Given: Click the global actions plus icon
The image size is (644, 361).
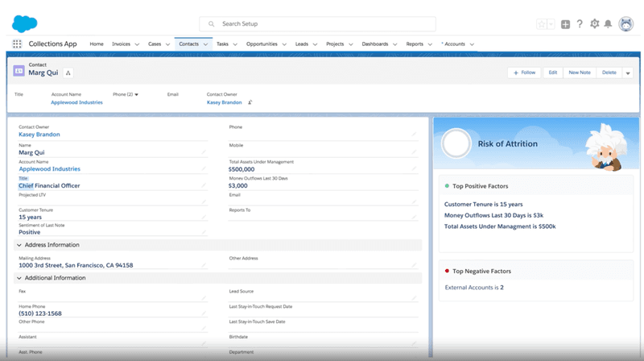Looking at the screenshot, I should tap(566, 24).
